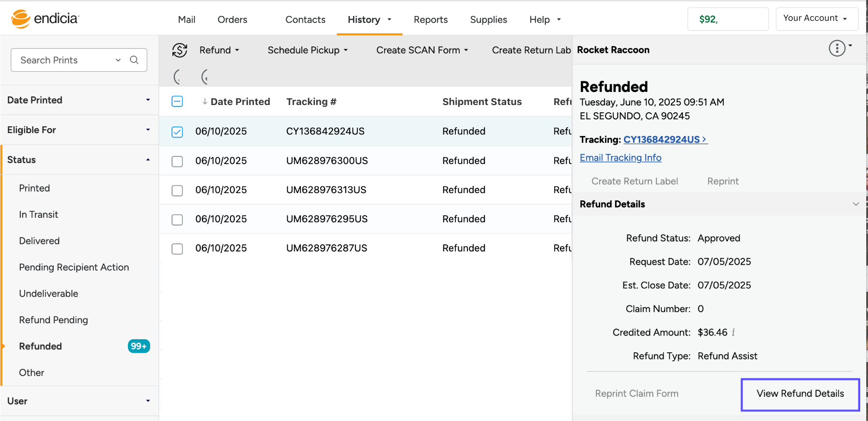This screenshot has height=421, width=868.
Task: Uncheck the CY136842924US row checkbox
Action: pyautogui.click(x=177, y=132)
